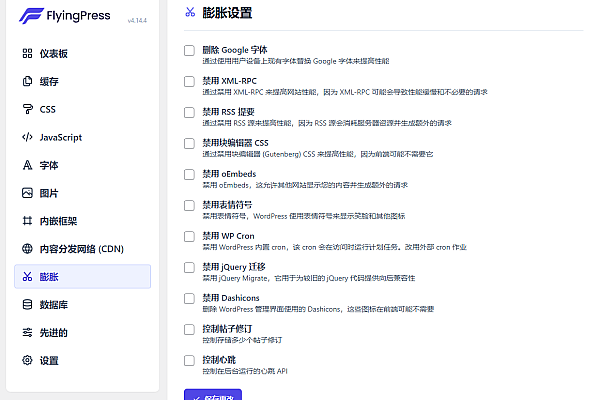Select 内容分发网络 (CDN) in sidebar
Viewport: 600px width, 400px height.
tap(83, 249)
